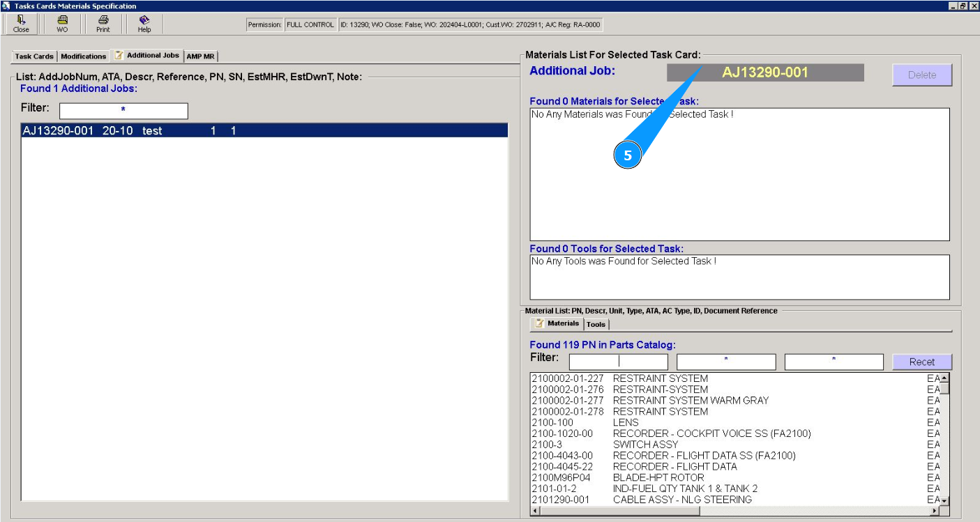Click the parts catalog horizontal scroll left arrow
Viewport: 980px width, 522px height.
click(x=536, y=511)
